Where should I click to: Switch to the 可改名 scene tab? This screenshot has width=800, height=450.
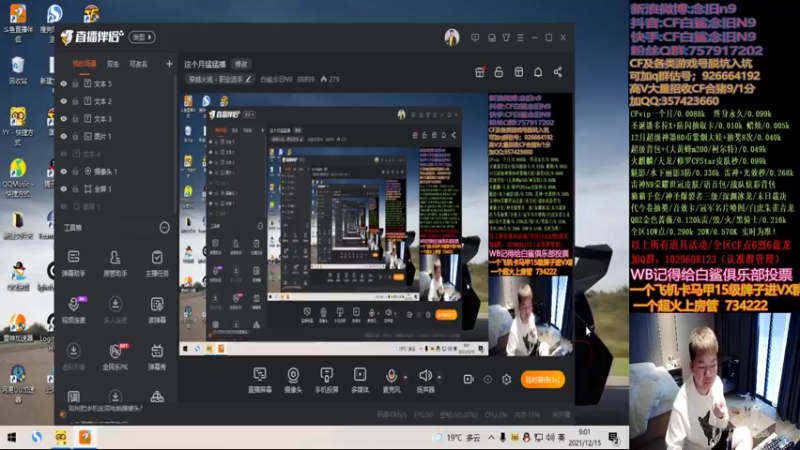pyautogui.click(x=138, y=64)
